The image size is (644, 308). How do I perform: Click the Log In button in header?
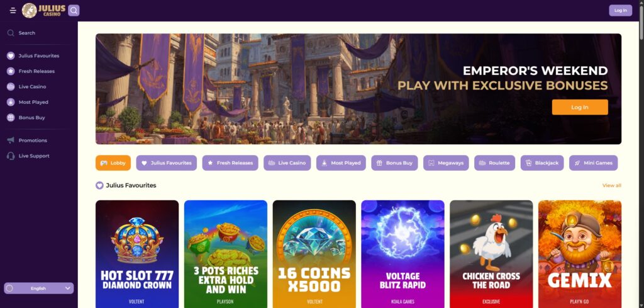click(620, 10)
